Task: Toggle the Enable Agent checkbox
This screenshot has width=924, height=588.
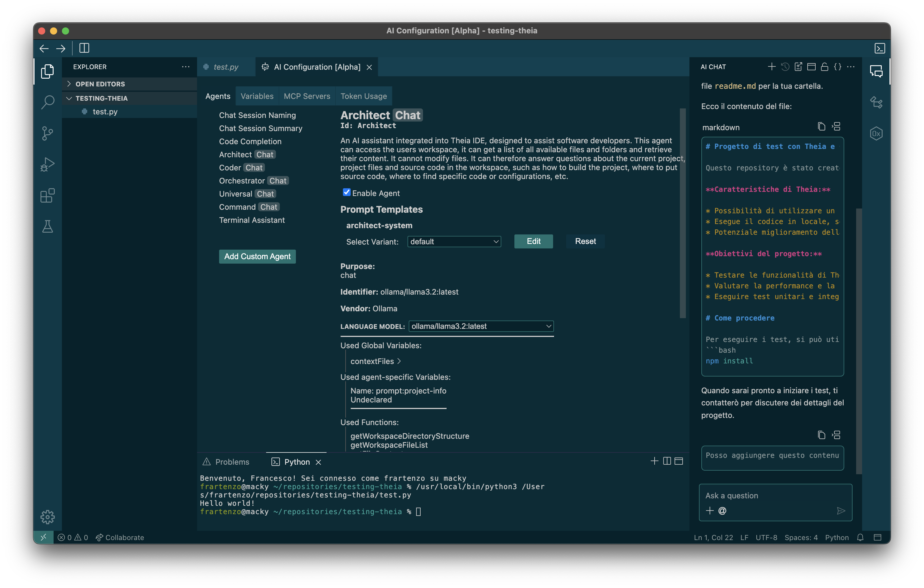Action: pos(346,192)
